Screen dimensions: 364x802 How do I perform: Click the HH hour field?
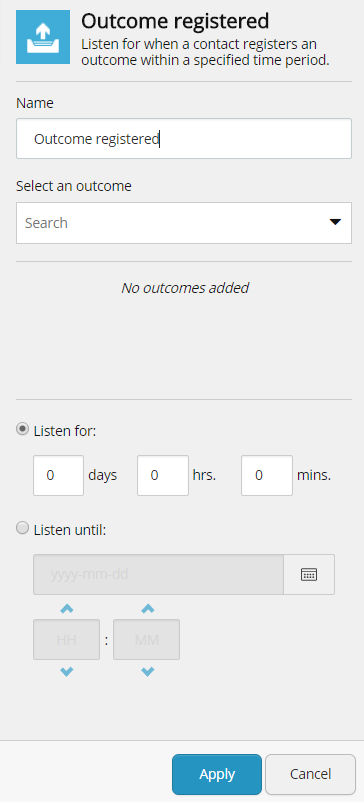tap(66, 639)
